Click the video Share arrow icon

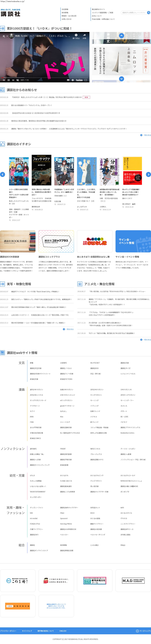[x=84, y=35]
